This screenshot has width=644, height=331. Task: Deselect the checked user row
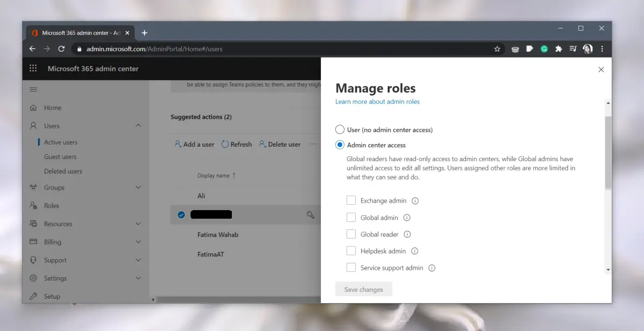181,215
